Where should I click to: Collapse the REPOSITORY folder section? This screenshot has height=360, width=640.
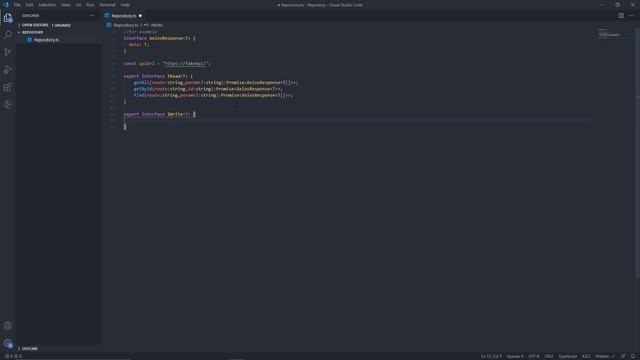(x=32, y=32)
